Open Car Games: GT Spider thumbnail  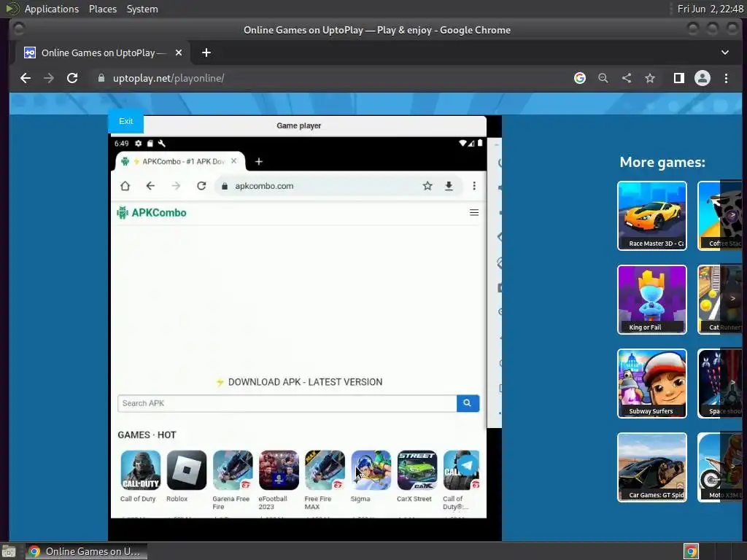point(651,467)
